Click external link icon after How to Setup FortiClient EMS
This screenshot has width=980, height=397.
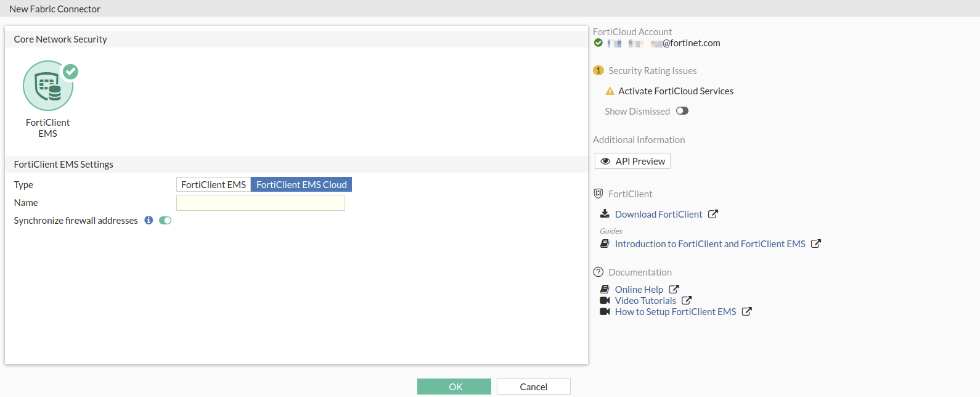(747, 311)
